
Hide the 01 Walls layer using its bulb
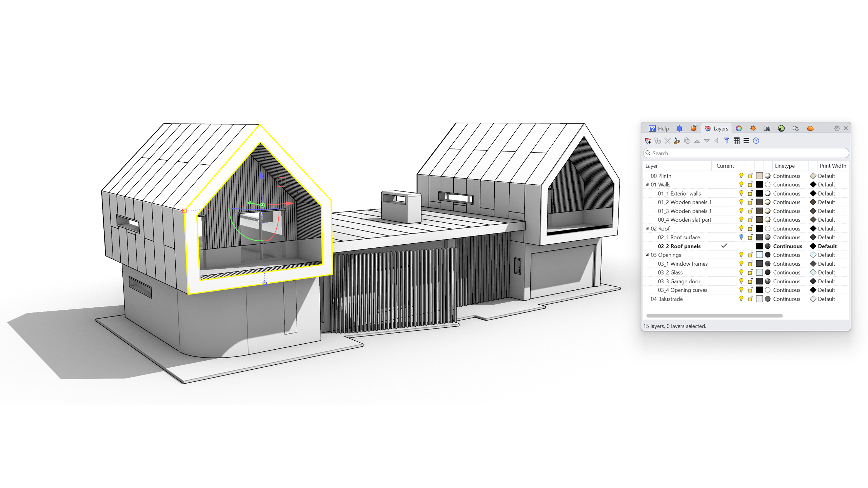click(742, 184)
